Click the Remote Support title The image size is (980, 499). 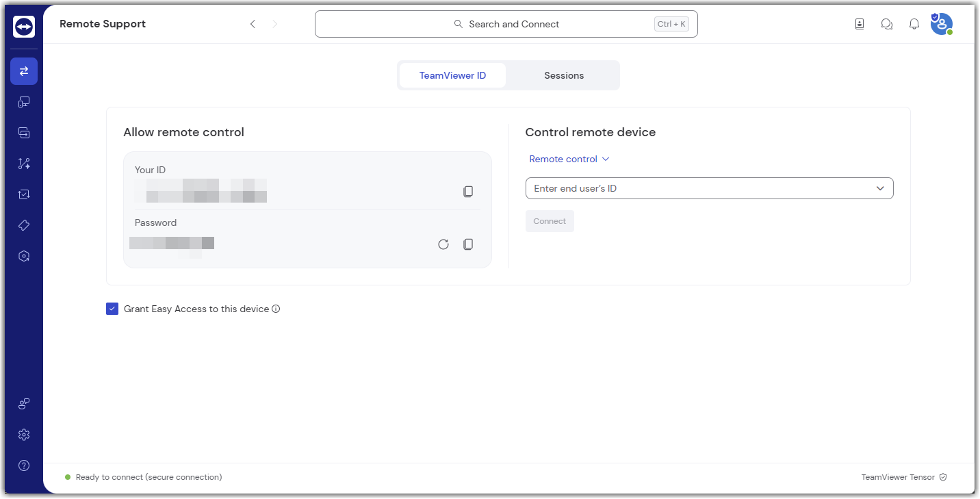(103, 24)
